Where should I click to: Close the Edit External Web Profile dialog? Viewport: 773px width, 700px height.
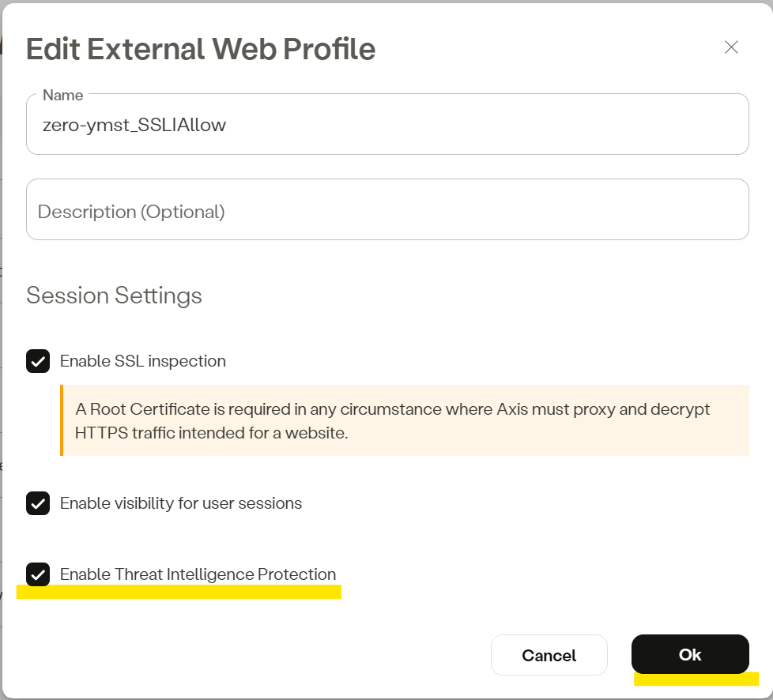point(731,47)
